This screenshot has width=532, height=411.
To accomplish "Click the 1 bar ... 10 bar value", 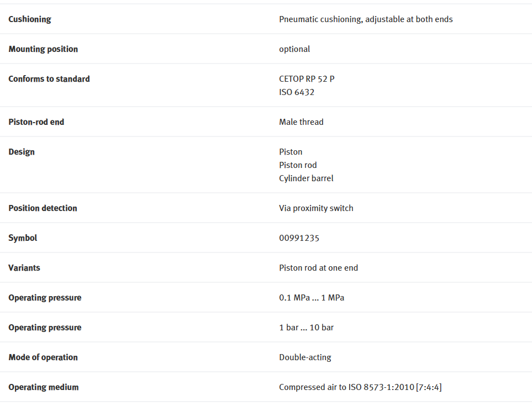I will click(307, 328).
